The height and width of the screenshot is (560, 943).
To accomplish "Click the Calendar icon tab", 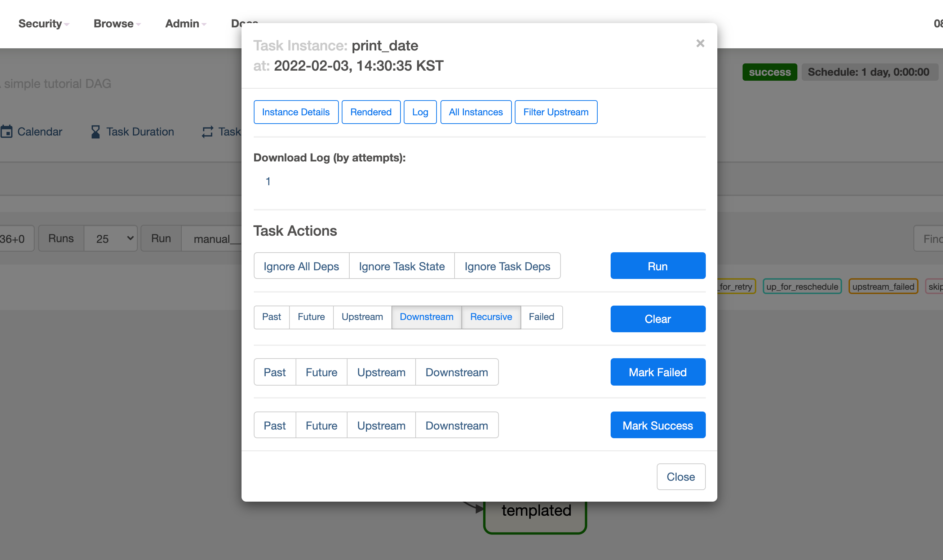I will pyautogui.click(x=7, y=131).
